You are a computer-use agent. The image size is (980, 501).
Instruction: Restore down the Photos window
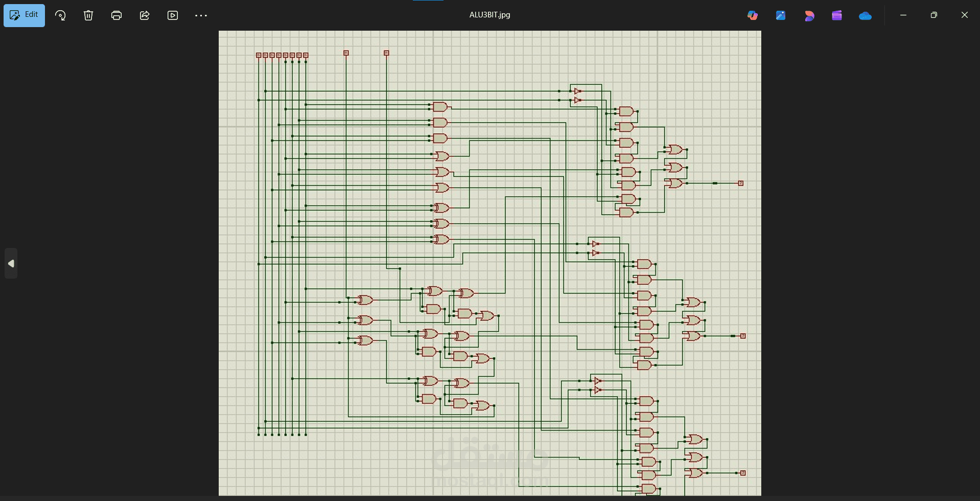(x=934, y=15)
